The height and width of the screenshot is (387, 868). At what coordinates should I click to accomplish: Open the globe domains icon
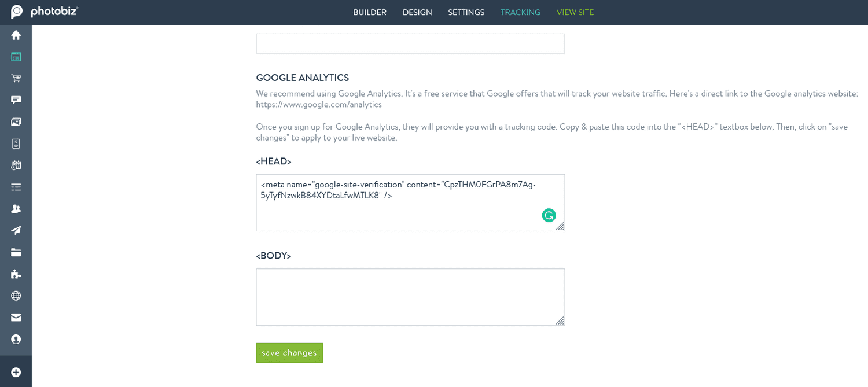pyautogui.click(x=16, y=295)
